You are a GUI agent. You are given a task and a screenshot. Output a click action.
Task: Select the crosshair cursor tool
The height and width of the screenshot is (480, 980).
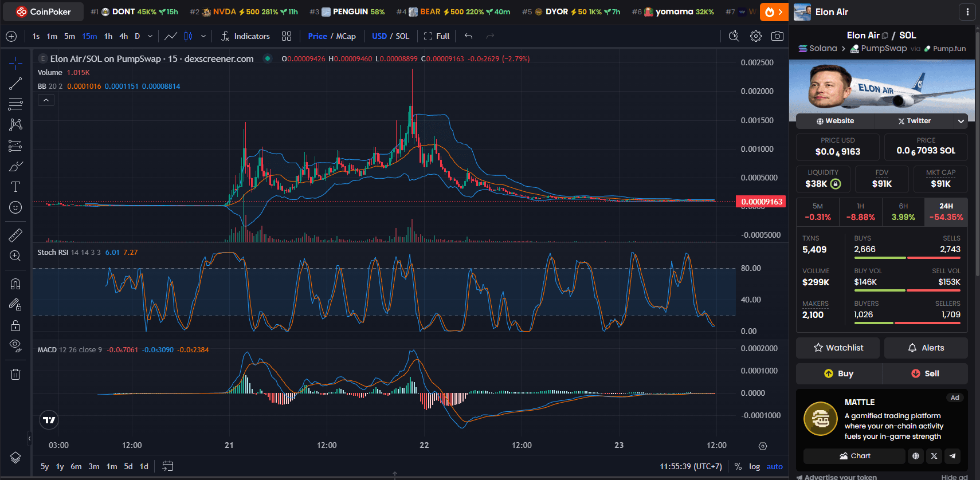point(15,62)
